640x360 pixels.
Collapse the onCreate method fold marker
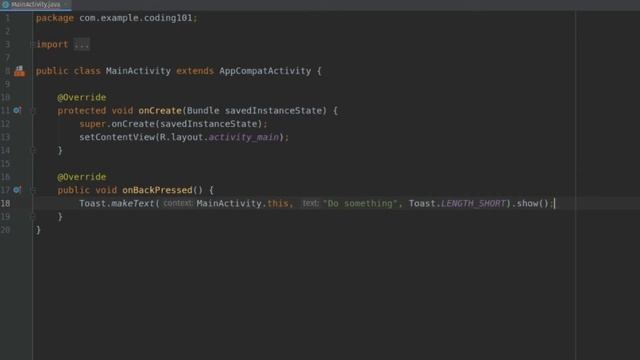pyautogui.click(x=33, y=110)
